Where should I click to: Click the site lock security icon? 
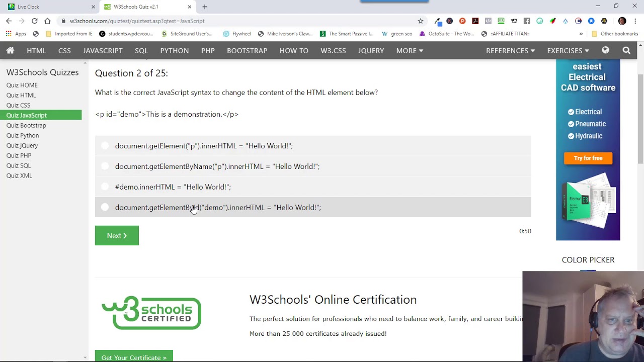63,21
